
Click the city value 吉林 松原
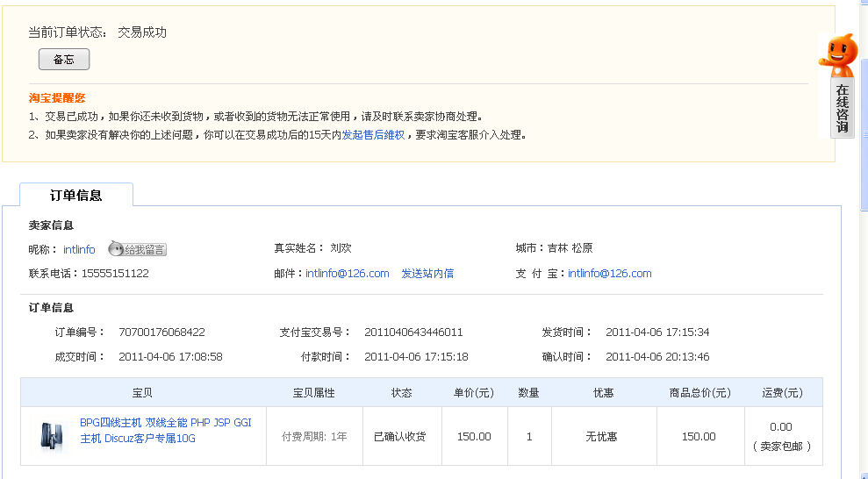tap(570, 247)
